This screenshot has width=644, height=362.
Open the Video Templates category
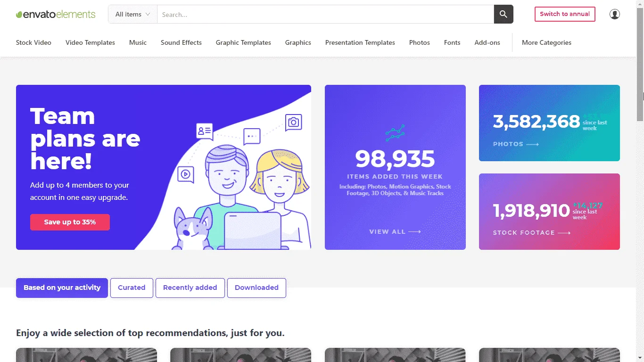pos(90,42)
